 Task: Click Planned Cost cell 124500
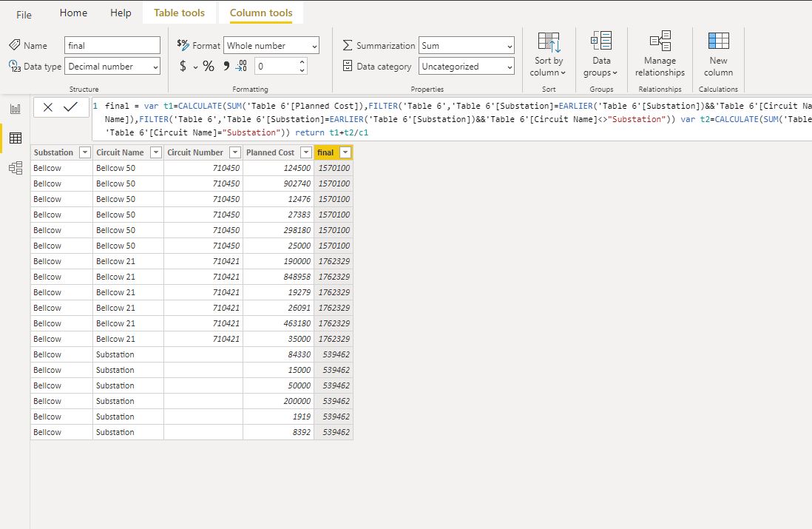click(279, 168)
